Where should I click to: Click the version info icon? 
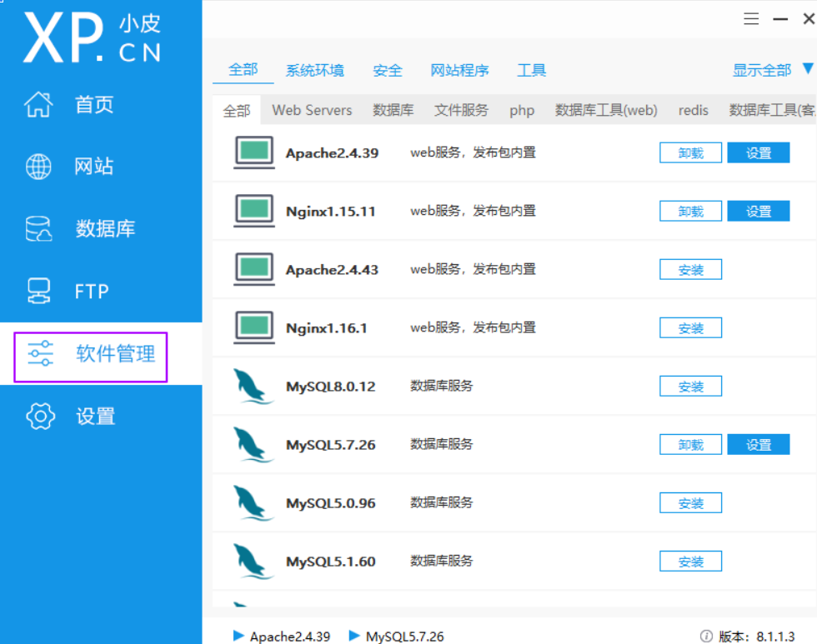tap(706, 636)
